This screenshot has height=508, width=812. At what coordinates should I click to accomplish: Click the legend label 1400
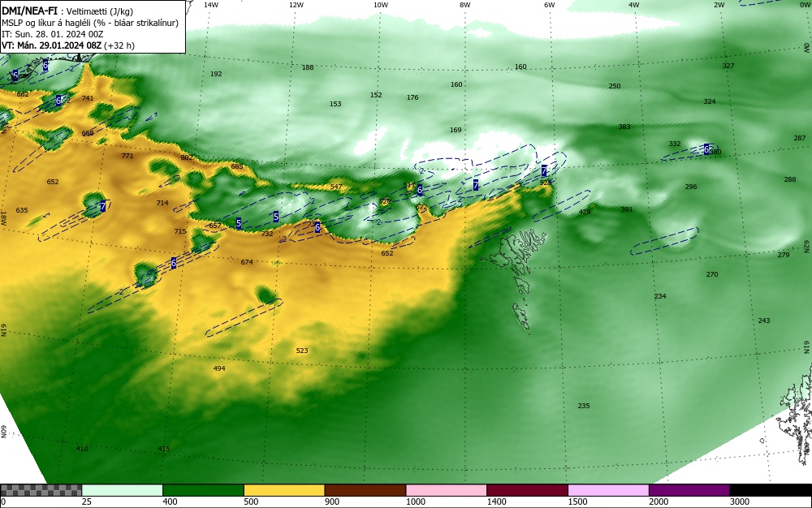coord(496,502)
